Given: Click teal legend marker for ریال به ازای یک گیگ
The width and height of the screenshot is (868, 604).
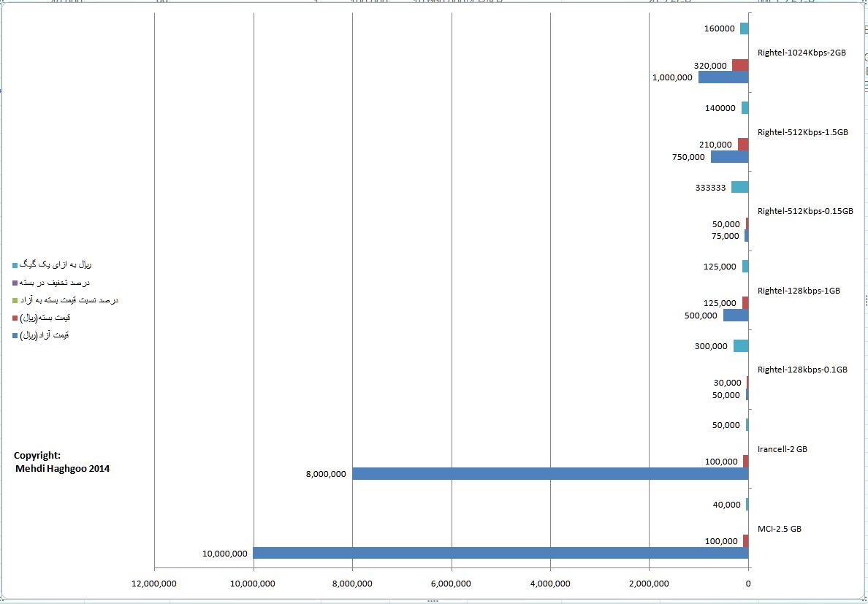Looking at the screenshot, I should pos(15,264).
